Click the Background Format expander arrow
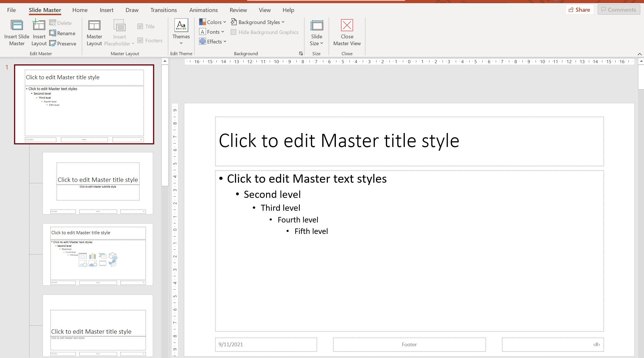This screenshot has height=358, width=644. click(301, 53)
